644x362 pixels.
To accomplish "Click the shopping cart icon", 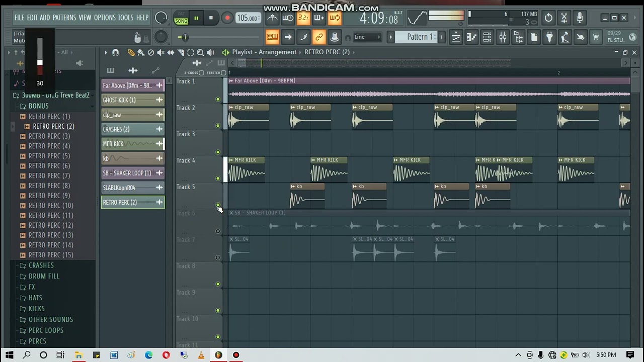I will (596, 37).
